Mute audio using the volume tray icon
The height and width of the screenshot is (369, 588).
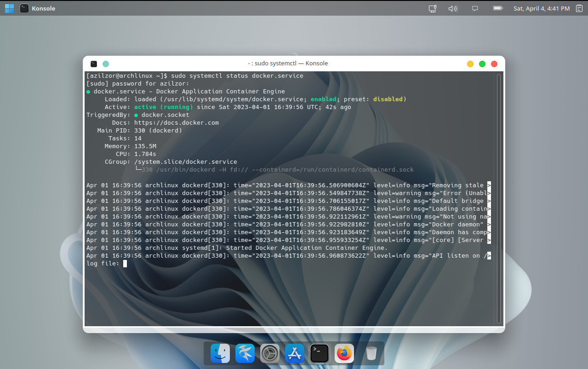pyautogui.click(x=453, y=8)
